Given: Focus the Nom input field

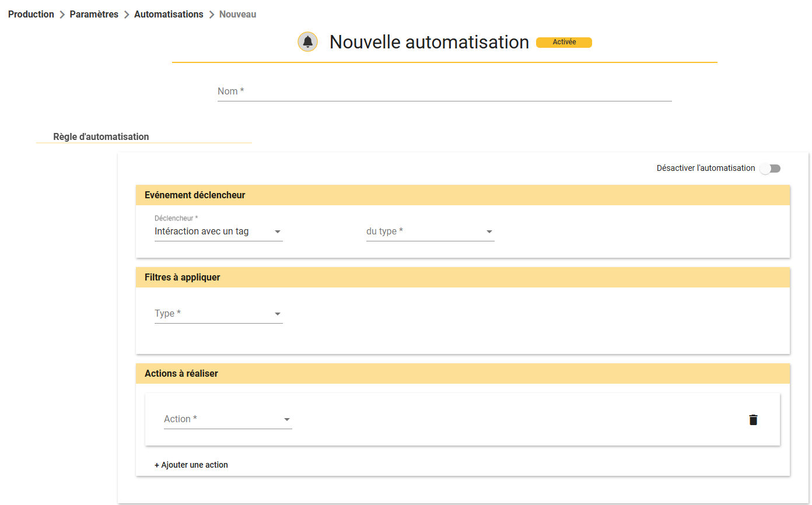Looking at the screenshot, I should (x=444, y=92).
